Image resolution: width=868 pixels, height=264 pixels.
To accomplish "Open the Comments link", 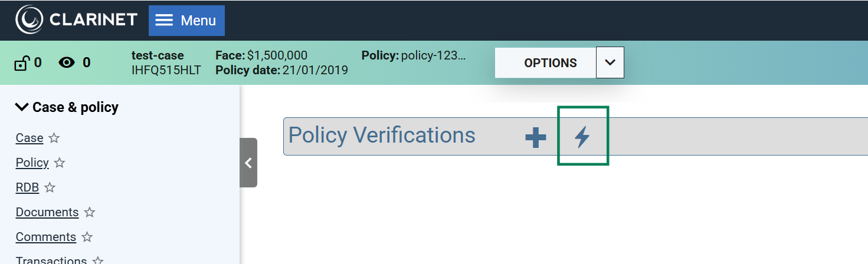I will point(46,237).
